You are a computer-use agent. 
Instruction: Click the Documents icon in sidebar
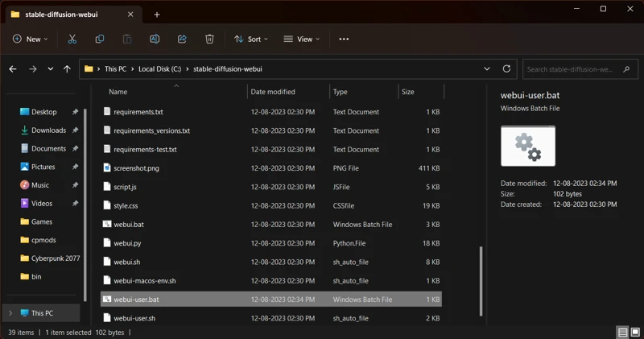click(25, 148)
